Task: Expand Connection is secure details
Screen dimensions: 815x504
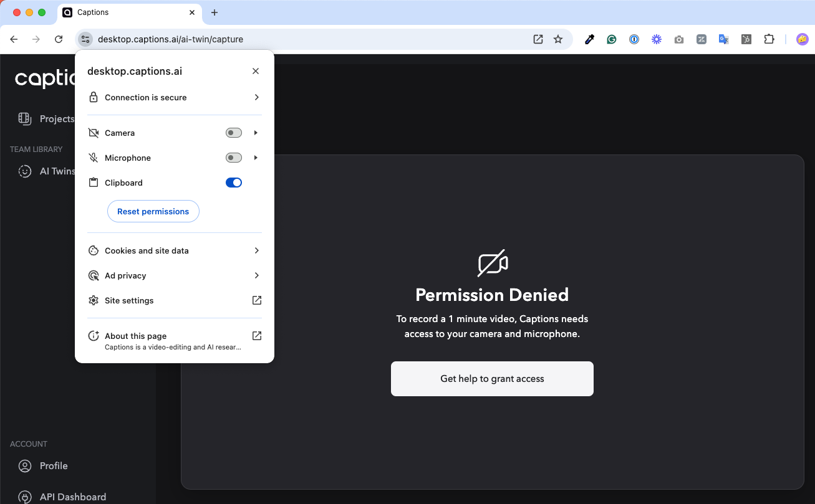Action: pyautogui.click(x=175, y=97)
